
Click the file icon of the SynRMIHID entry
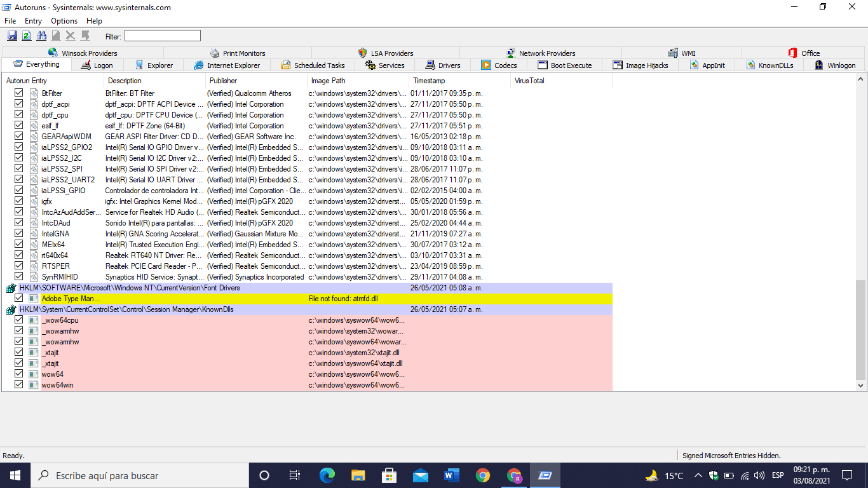click(x=34, y=277)
